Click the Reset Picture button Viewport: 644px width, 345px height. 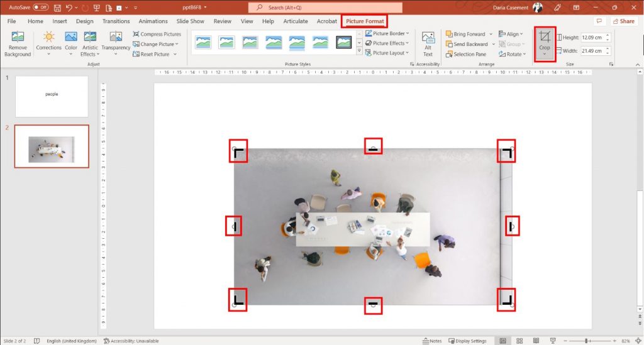click(154, 54)
